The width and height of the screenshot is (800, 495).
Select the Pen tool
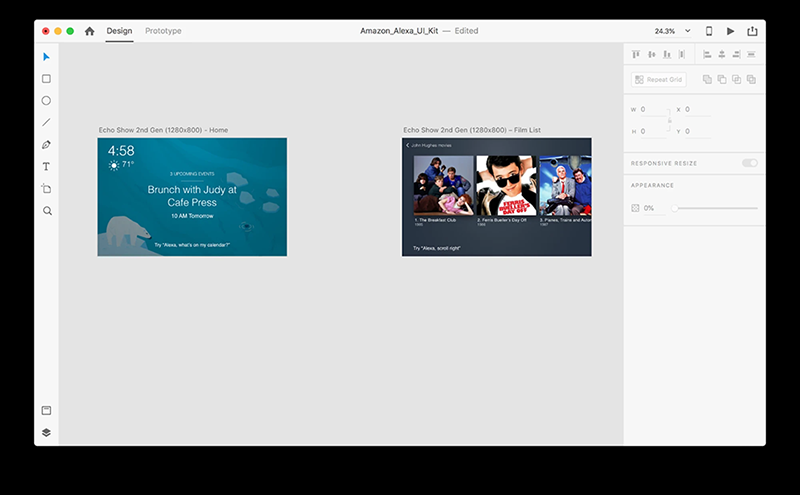[x=46, y=144]
